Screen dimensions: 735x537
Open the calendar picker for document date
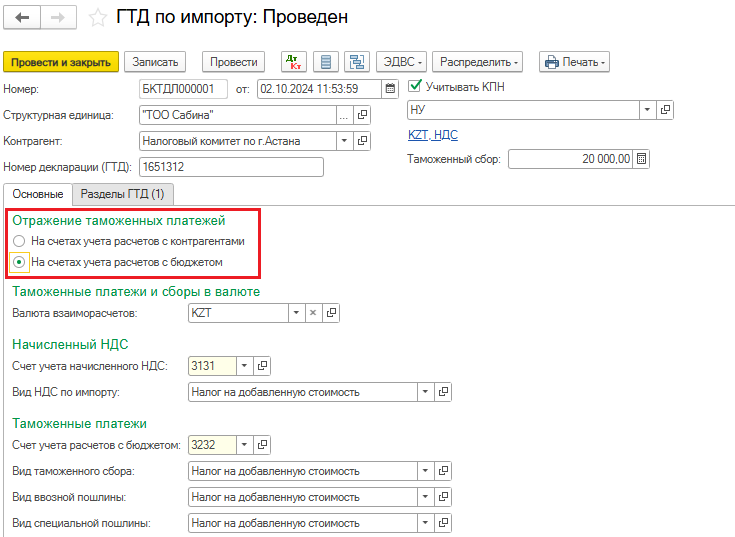(x=390, y=89)
